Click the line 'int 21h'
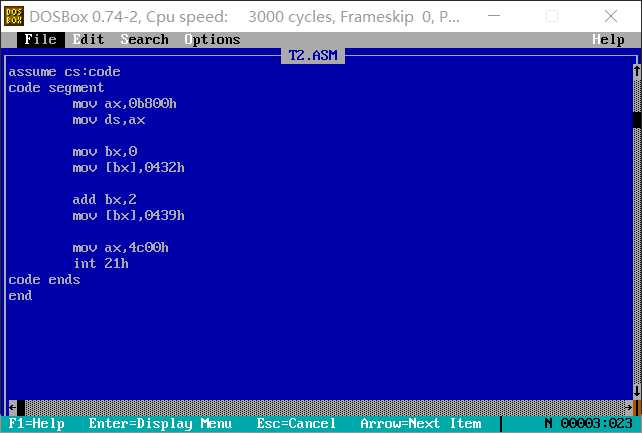 pos(101,263)
